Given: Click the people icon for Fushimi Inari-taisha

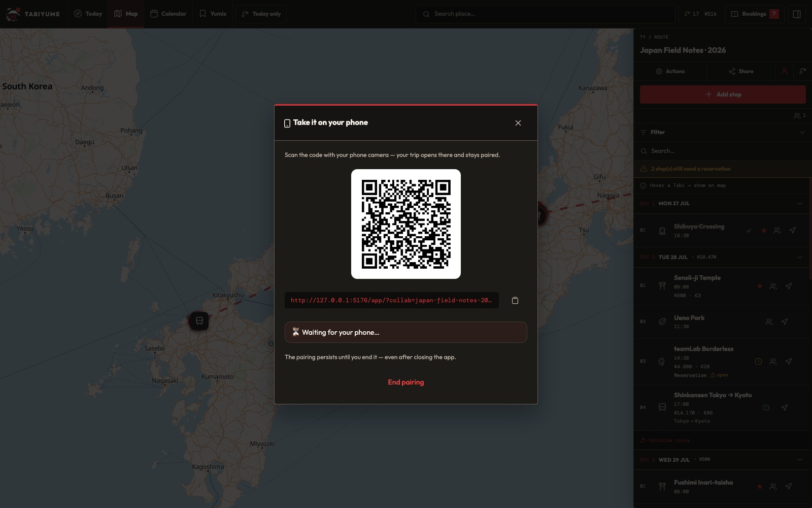Looking at the screenshot, I should (773, 487).
